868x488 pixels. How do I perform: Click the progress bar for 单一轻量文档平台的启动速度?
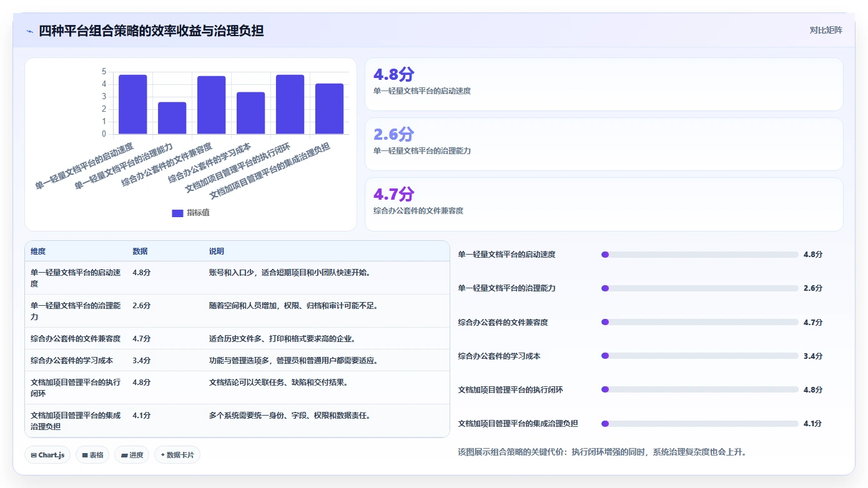coord(699,255)
